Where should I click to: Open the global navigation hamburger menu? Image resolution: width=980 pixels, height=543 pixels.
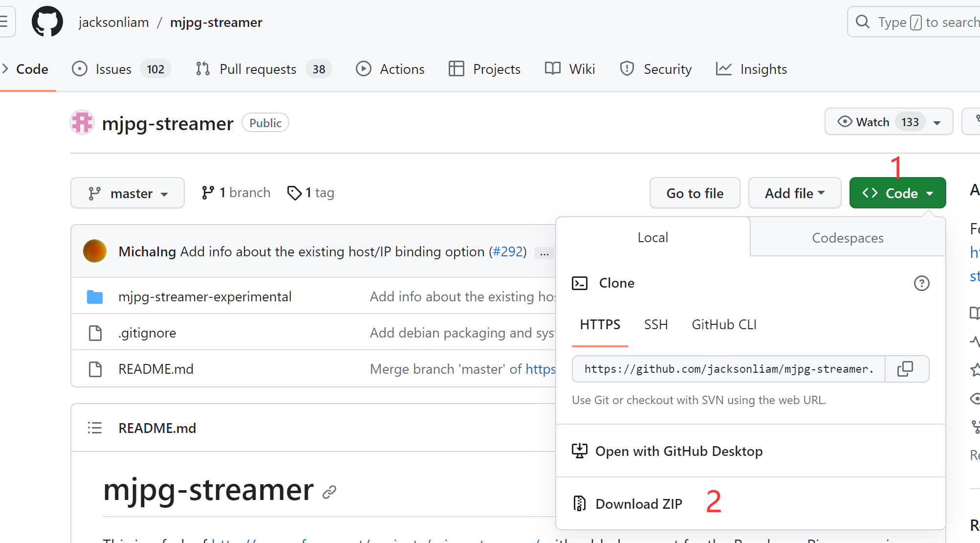5,22
